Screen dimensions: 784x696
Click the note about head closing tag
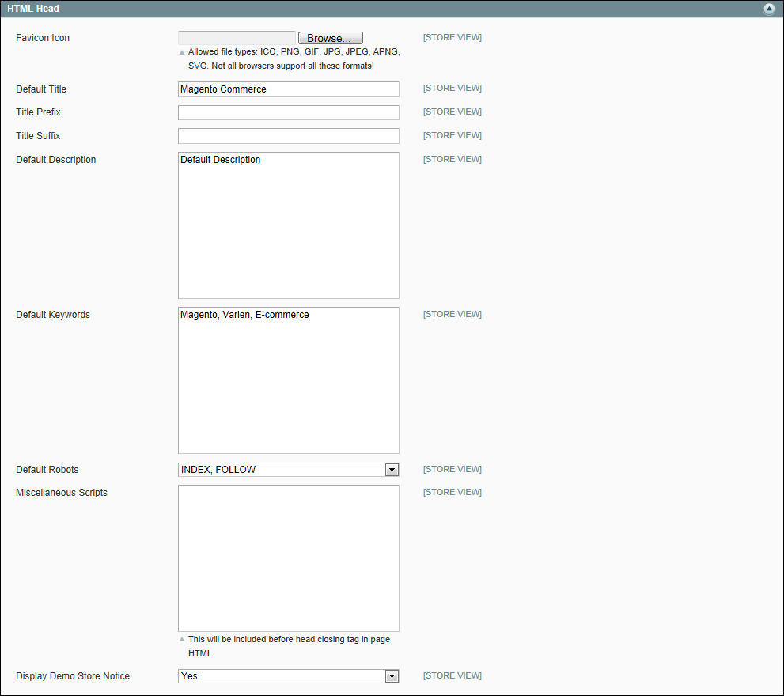tap(289, 646)
